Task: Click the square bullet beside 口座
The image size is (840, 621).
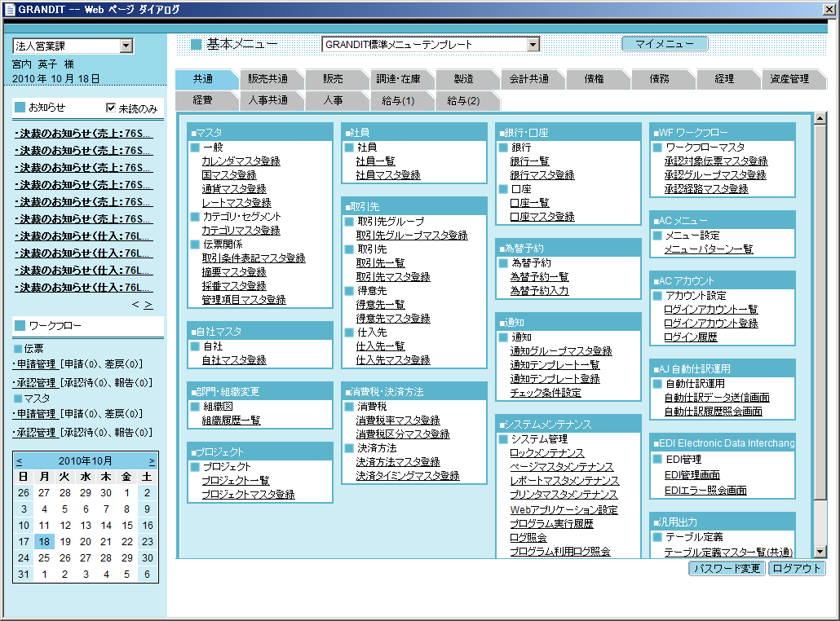Action: (x=503, y=189)
